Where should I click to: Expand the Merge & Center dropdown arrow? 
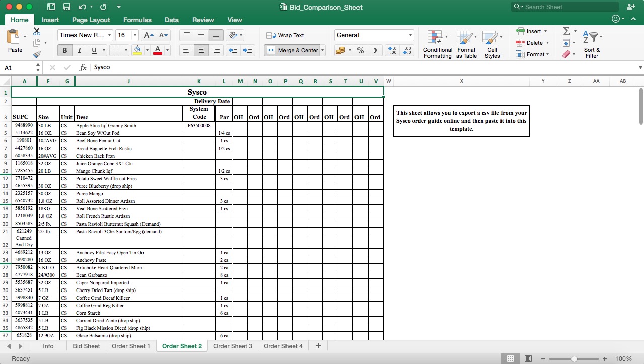pos(323,50)
